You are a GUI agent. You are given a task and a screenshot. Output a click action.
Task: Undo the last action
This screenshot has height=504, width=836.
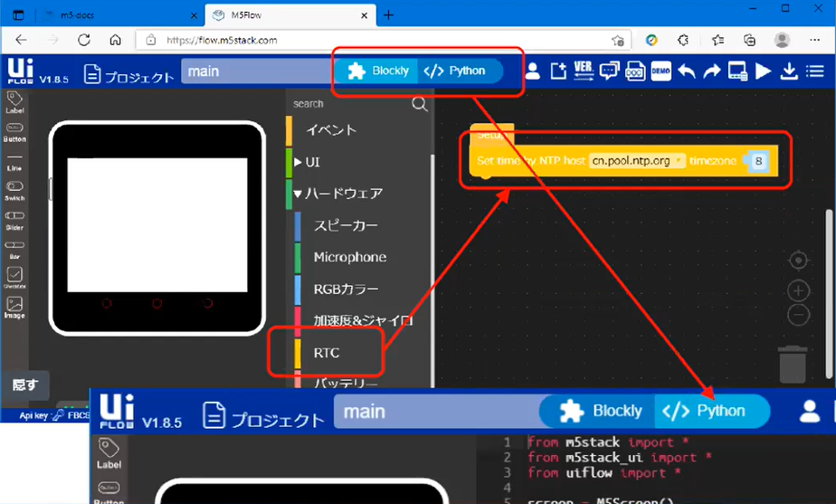click(x=688, y=71)
